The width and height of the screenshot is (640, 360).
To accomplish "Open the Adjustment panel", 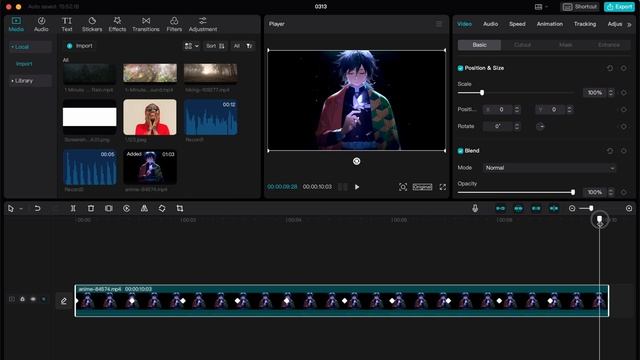I will click(203, 24).
